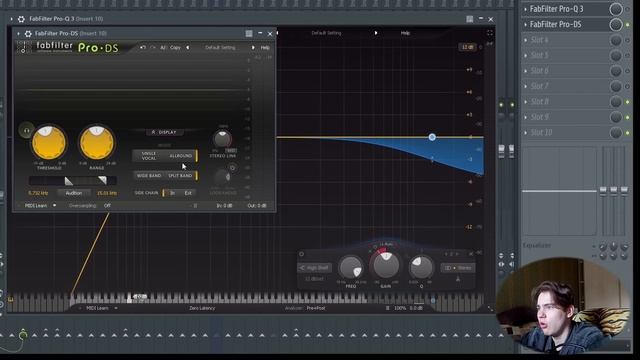The width and height of the screenshot is (640, 360).
Task: Open the Zero Latency processing mode menu
Action: [202, 308]
